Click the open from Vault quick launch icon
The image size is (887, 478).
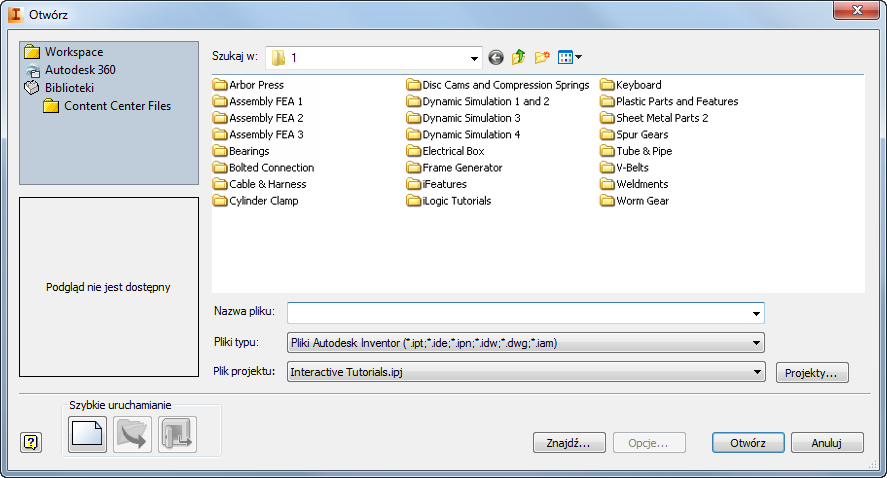click(132, 434)
